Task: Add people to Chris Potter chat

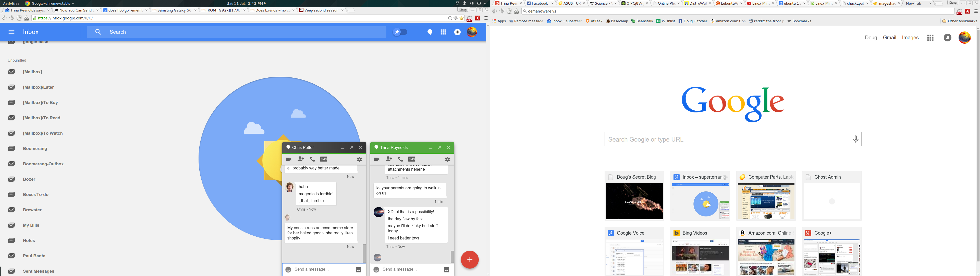Action: (x=301, y=159)
